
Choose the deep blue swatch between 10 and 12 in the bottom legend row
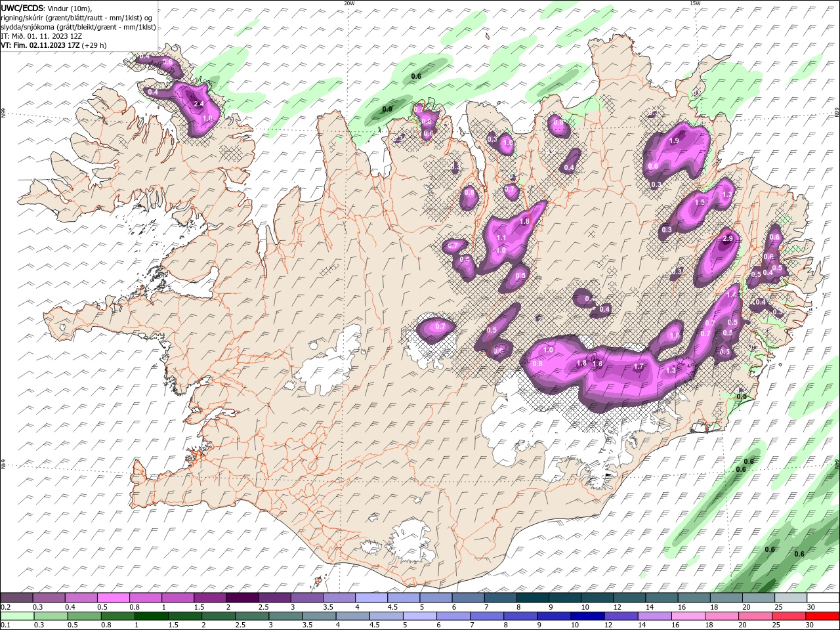click(587, 616)
